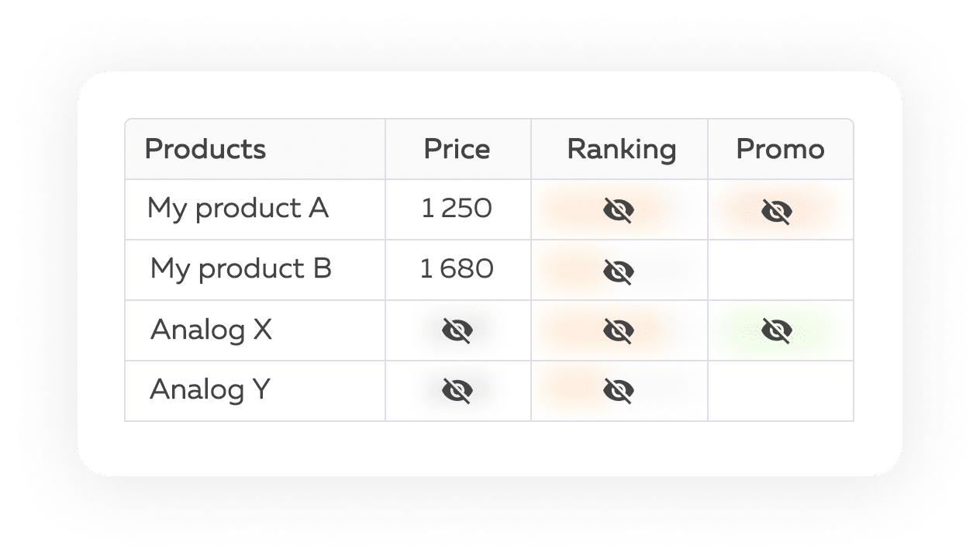Viewport: 980px width, 560px height.
Task: Click hidden-eye icon in Analog X Ranking
Action: (619, 331)
